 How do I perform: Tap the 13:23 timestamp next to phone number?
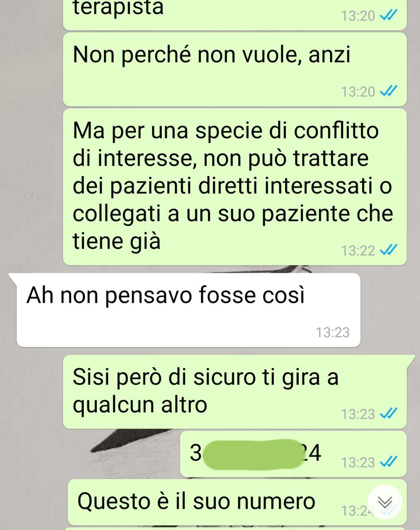[358, 462]
